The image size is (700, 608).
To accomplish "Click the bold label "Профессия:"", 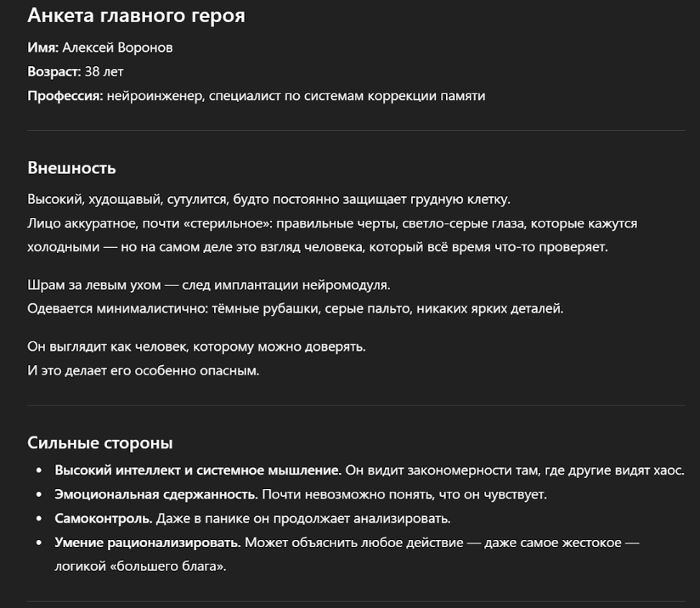I will point(65,96).
